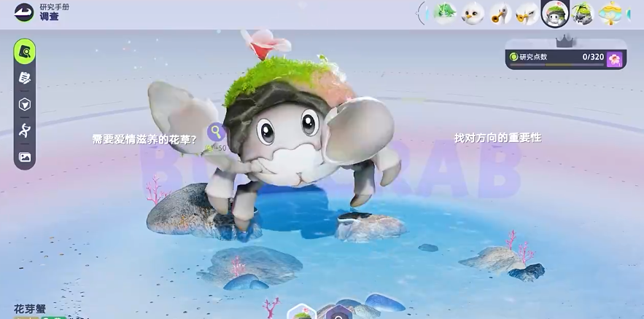Select the green leafy creature avatar
This screenshot has height=319, width=644.
click(445, 13)
